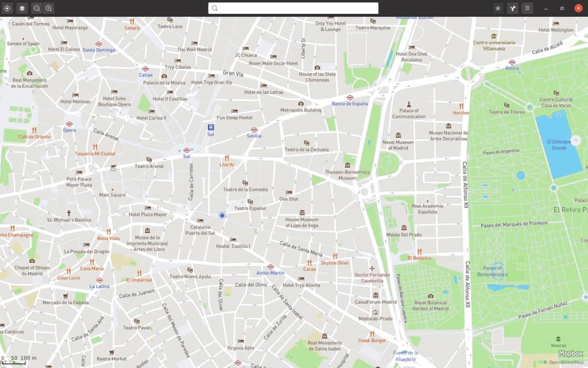
Task: Click the Metropolis Building camera icon
Action: click(x=301, y=103)
